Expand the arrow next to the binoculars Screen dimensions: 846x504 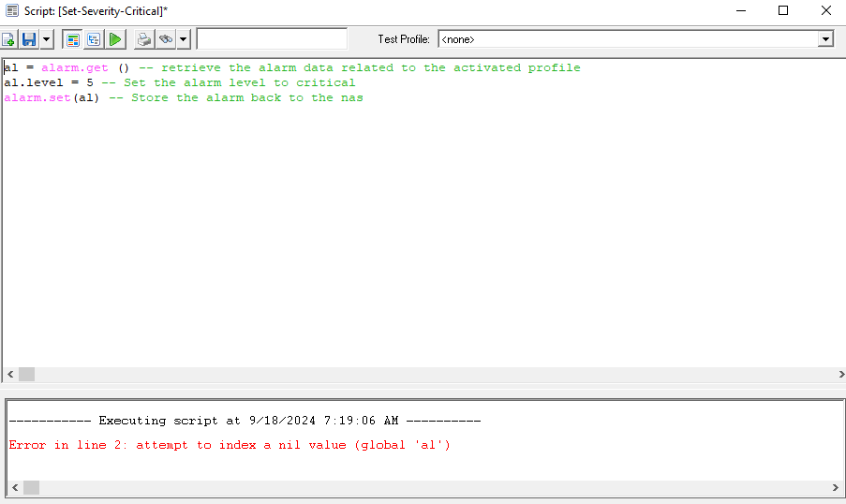(184, 39)
